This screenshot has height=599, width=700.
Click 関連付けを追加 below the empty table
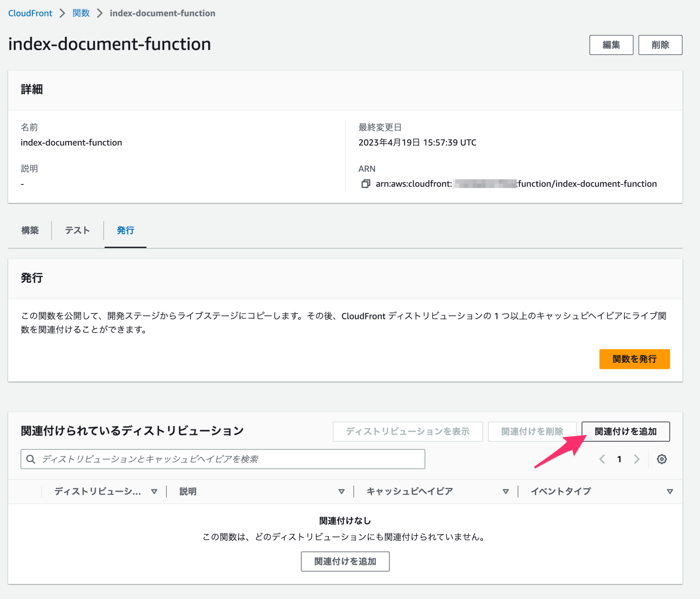pos(345,561)
